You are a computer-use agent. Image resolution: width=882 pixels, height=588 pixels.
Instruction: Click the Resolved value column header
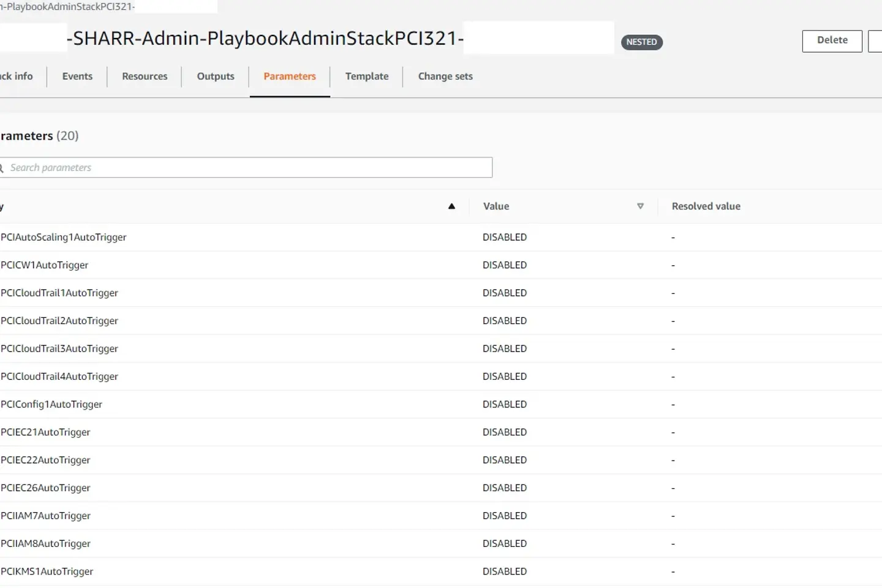tap(706, 206)
